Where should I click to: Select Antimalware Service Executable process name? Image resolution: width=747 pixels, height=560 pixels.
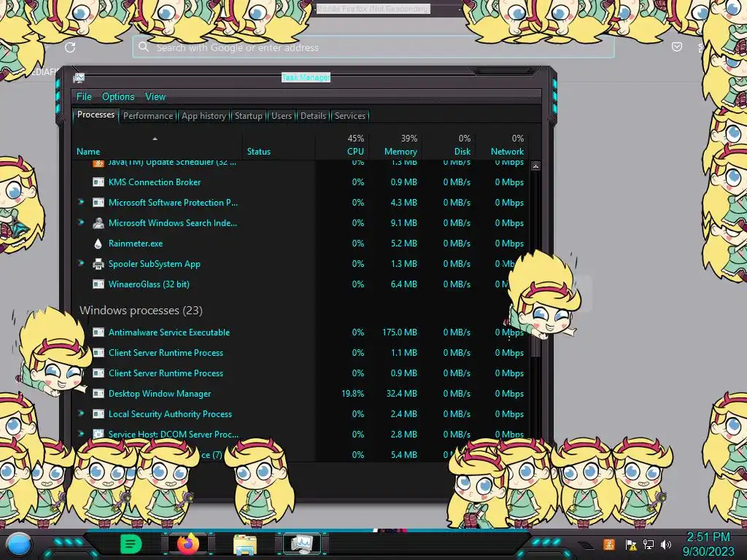tap(169, 332)
